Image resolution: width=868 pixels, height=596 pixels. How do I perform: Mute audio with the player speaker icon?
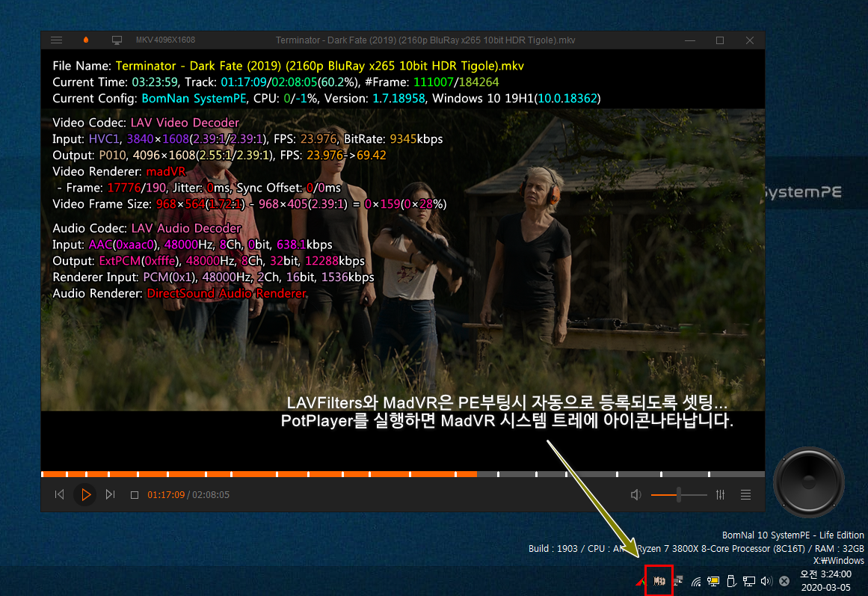636,494
